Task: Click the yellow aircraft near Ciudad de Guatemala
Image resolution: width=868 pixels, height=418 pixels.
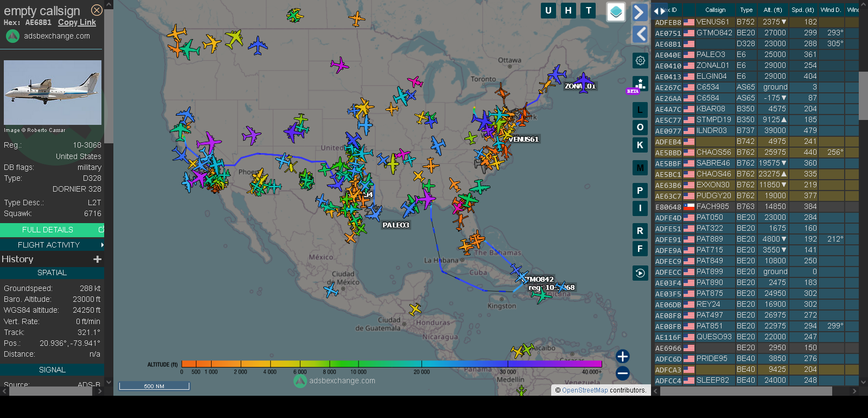Action: click(415, 309)
